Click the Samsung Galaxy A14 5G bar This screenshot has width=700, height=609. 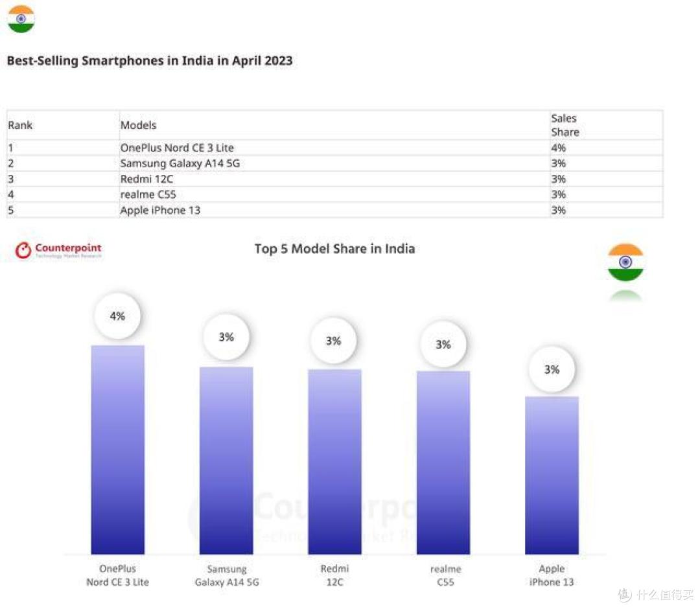tap(226, 461)
